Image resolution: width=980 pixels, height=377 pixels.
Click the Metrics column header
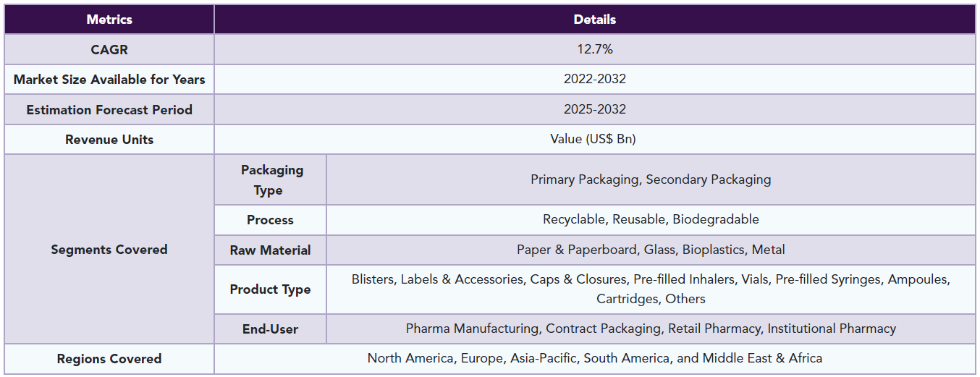tap(109, 20)
